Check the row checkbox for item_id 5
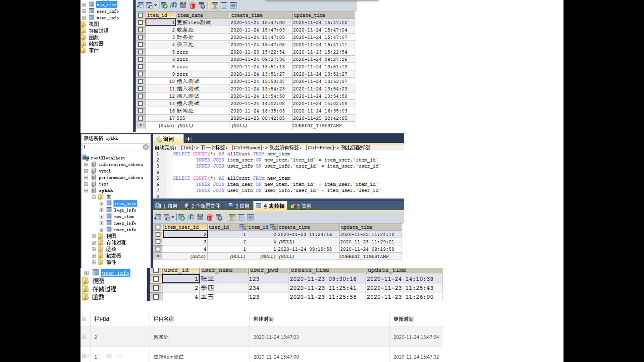The image size is (644, 362). (141, 52)
